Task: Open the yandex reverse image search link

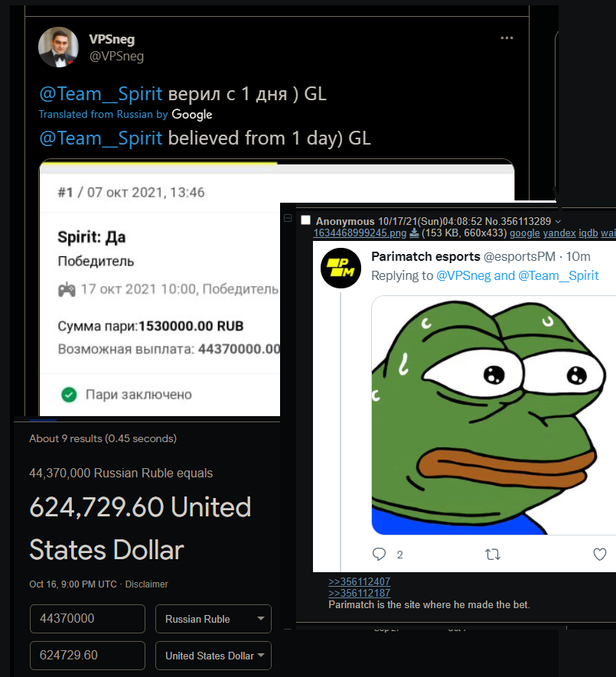Action: [560, 233]
